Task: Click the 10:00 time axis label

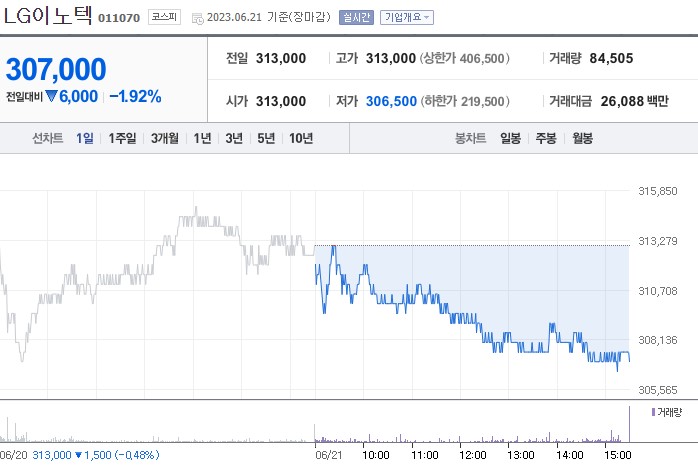Action: (x=376, y=455)
